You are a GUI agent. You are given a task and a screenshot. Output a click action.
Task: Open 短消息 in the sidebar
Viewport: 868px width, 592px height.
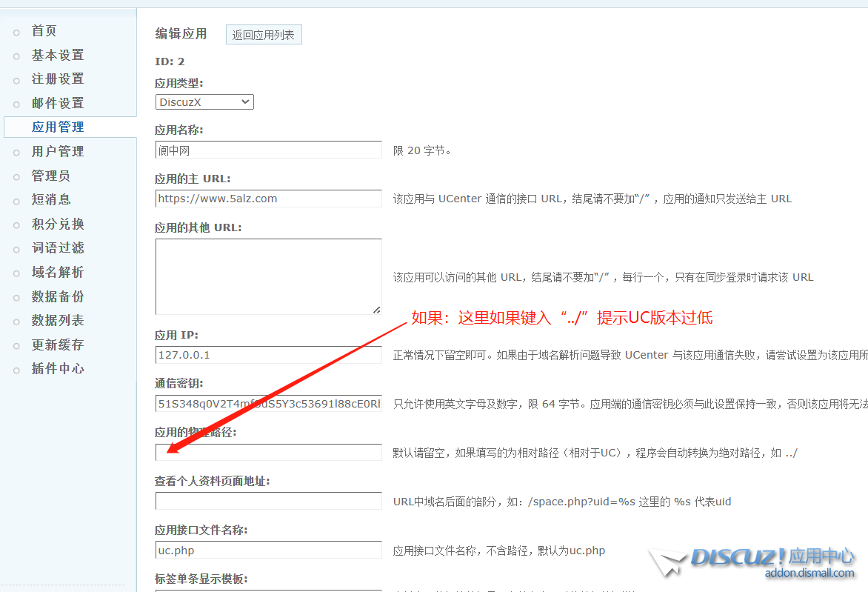[50, 200]
